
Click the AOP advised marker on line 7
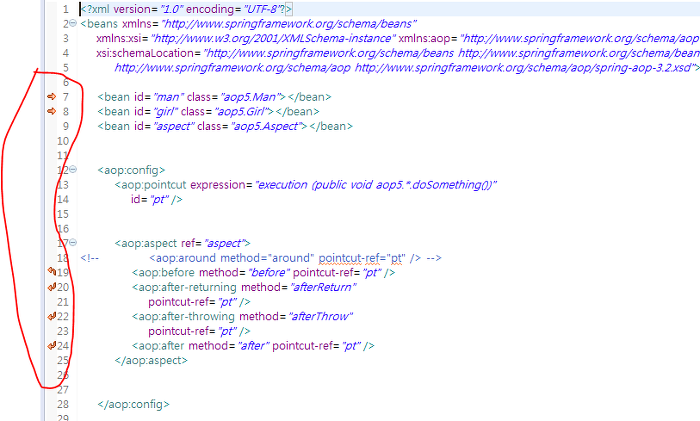52,96
